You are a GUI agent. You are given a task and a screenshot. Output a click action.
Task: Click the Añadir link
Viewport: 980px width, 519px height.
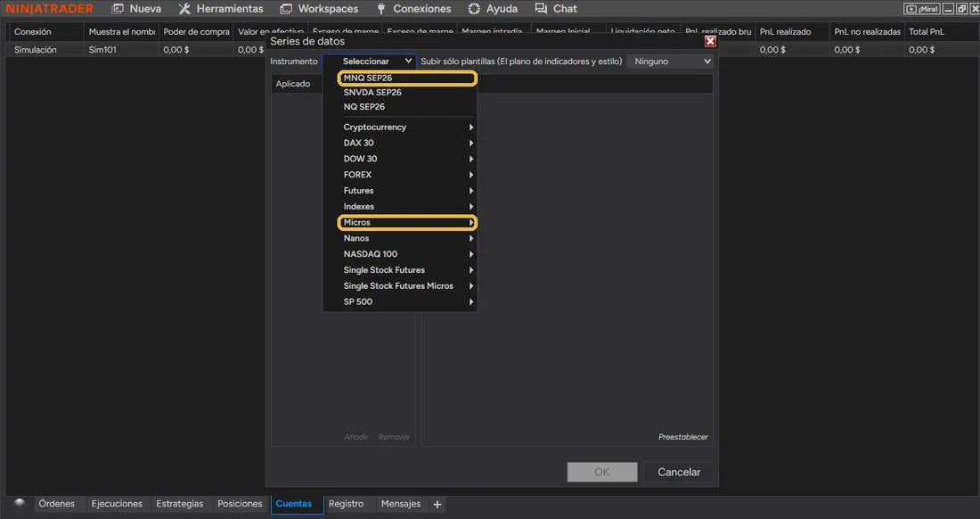pos(356,437)
